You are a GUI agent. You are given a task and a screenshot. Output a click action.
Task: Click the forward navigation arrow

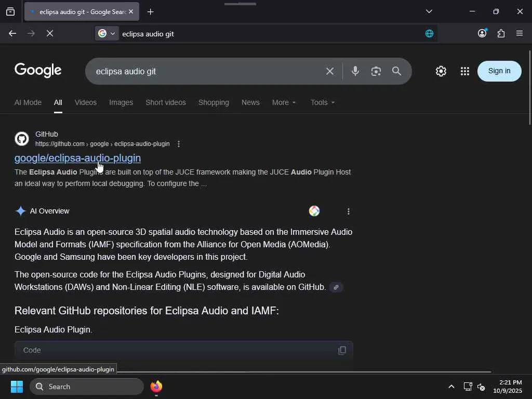click(31, 33)
